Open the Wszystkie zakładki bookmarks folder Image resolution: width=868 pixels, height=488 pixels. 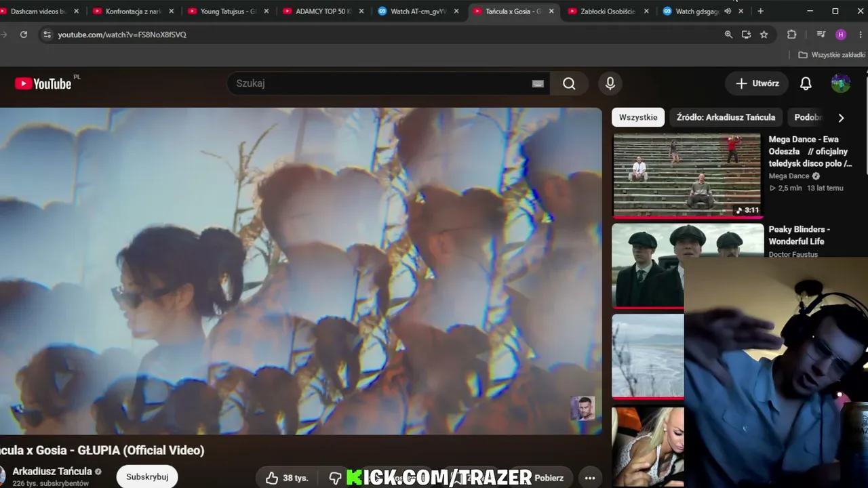[832, 55]
